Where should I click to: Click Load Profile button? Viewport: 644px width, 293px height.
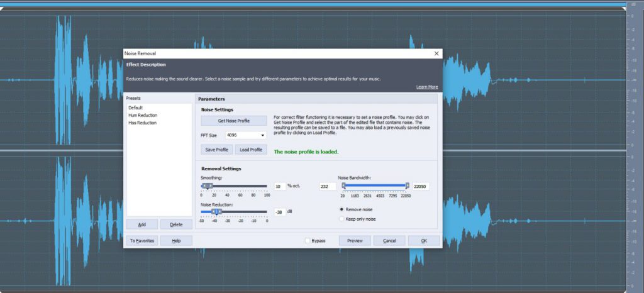coord(251,150)
